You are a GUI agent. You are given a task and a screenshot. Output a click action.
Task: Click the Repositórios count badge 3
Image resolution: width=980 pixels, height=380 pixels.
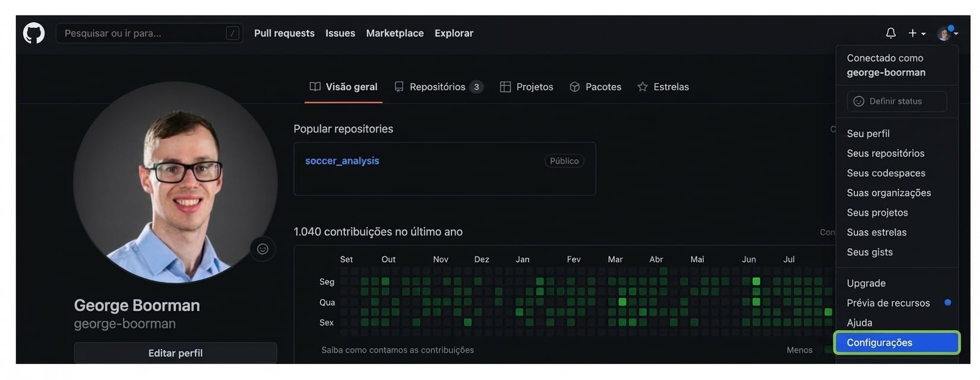pyautogui.click(x=476, y=87)
